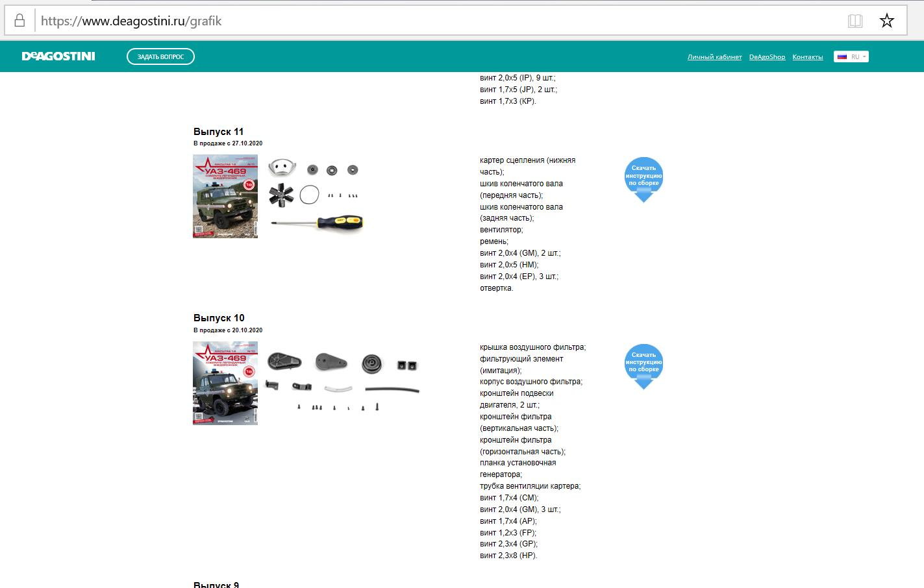Open Выпуск 11 magazine cover thumbnail
This screenshot has width=924, height=588.
pyautogui.click(x=225, y=196)
